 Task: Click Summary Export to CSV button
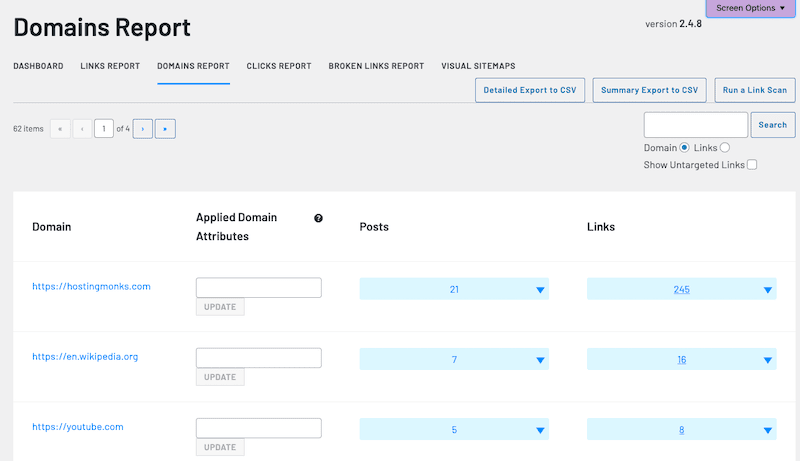pos(649,90)
